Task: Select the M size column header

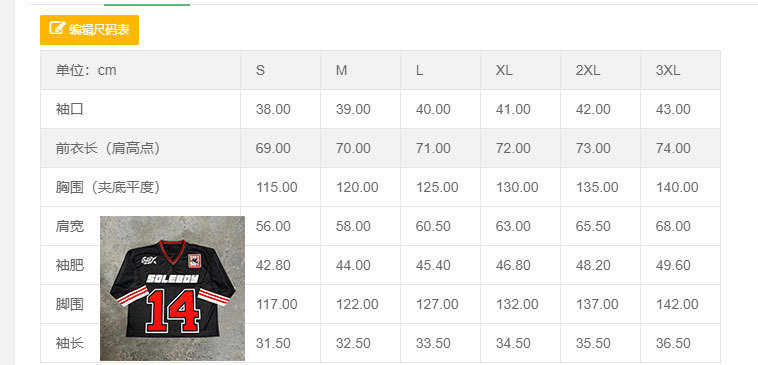Action: point(341,71)
